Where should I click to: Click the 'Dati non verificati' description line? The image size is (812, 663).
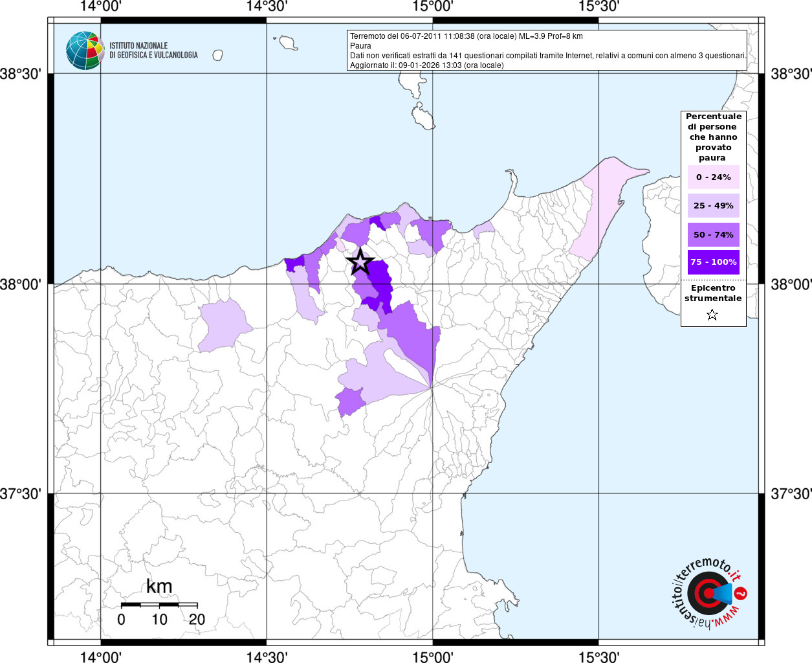(x=548, y=56)
